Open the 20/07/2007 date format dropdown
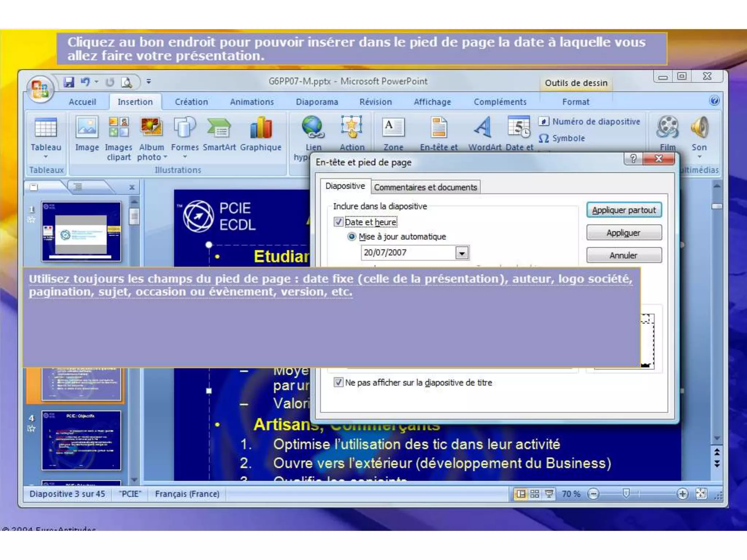The width and height of the screenshot is (747, 560). pos(462,253)
